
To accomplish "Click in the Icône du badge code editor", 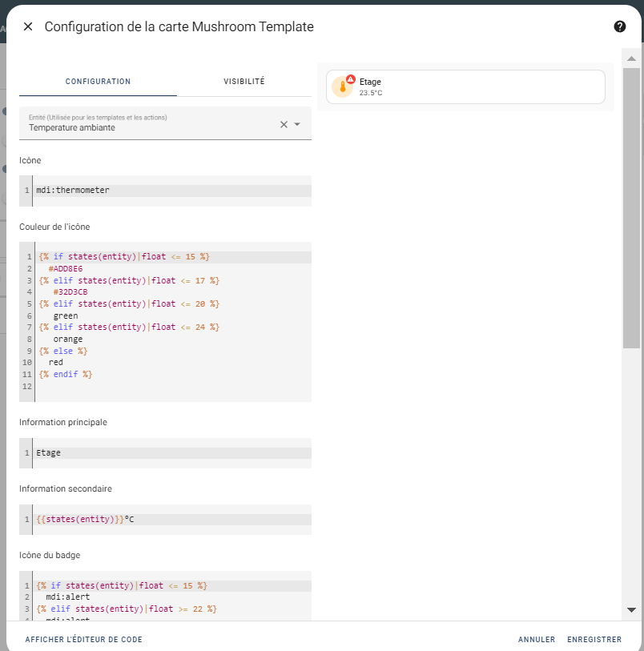I will click(x=171, y=597).
